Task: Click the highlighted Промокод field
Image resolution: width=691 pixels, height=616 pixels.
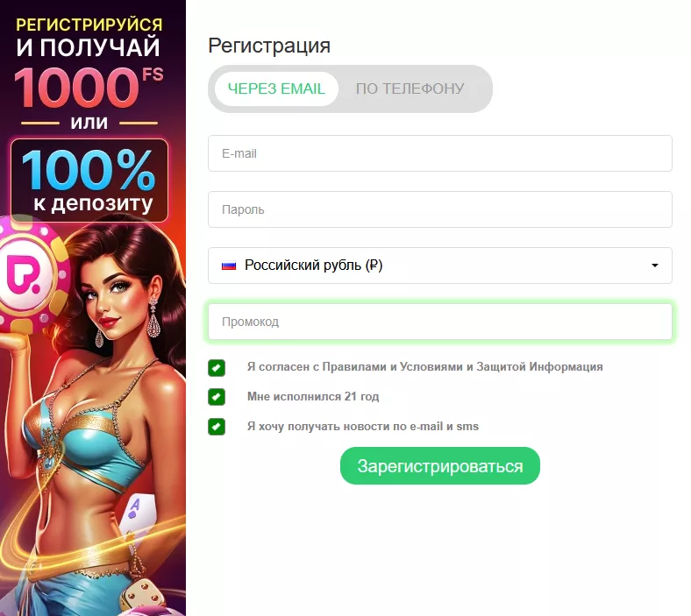Action: 440,322
